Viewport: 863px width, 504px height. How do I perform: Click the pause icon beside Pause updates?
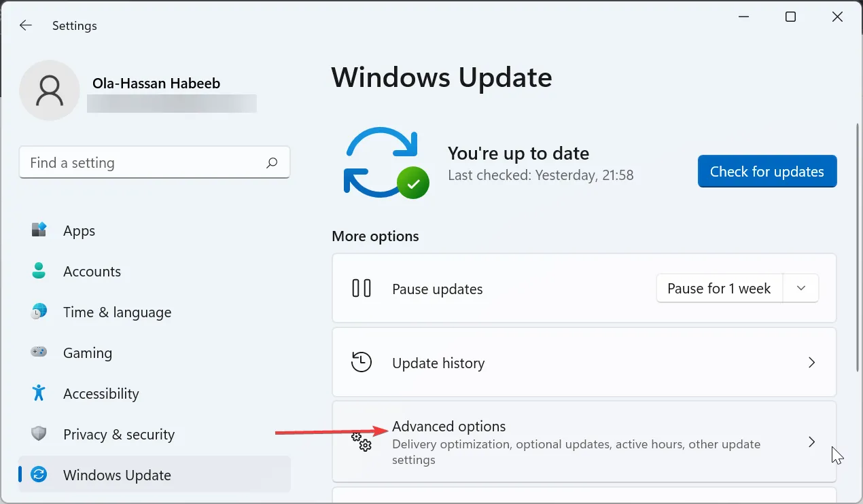click(x=362, y=288)
